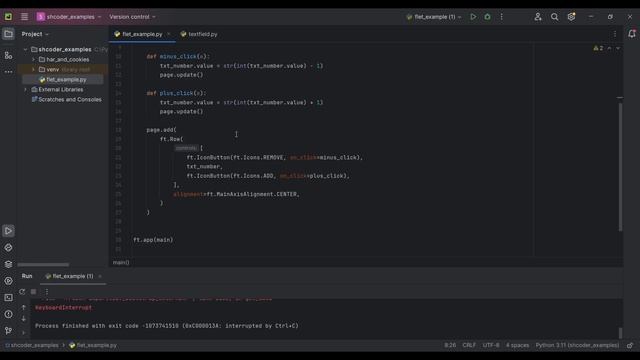Open the Notifications bell icon
This screenshot has height=360, width=640.
click(632, 34)
